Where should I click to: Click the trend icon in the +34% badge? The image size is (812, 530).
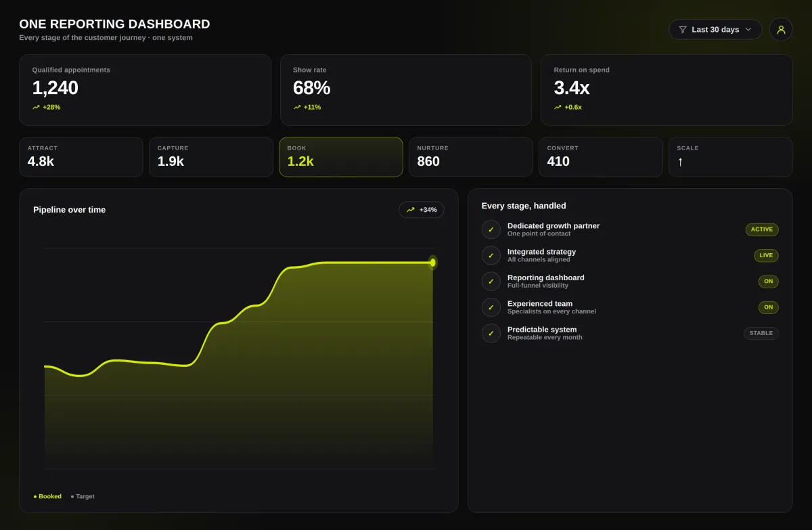coord(411,210)
